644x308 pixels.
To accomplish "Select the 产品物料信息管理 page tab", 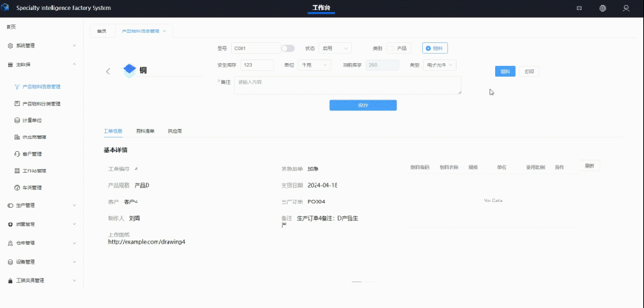I will (140, 32).
